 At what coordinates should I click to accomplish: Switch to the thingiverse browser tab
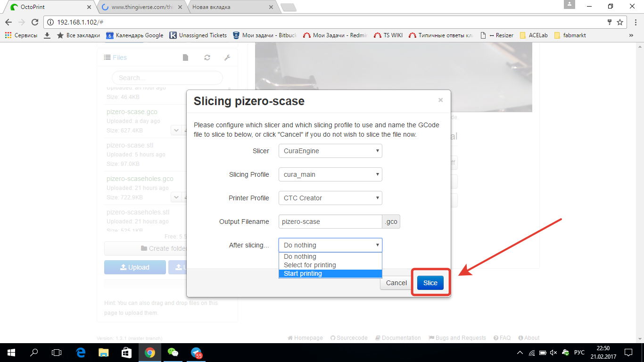141,7
